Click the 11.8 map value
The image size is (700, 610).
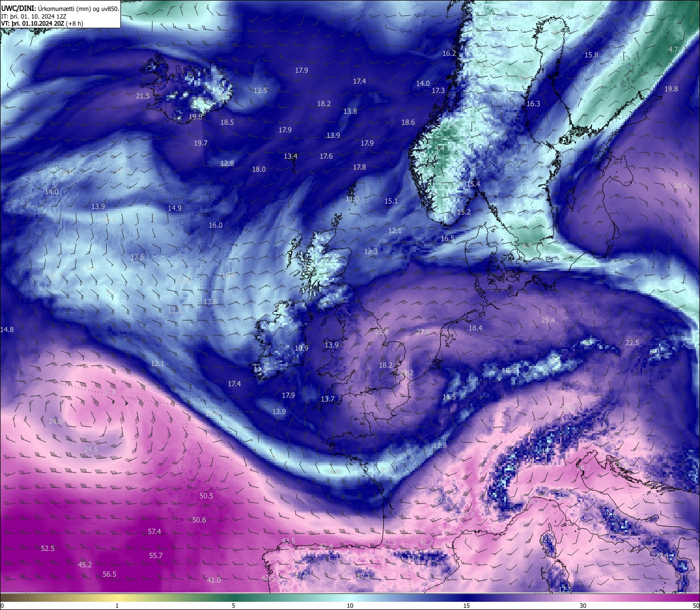click(440, 446)
